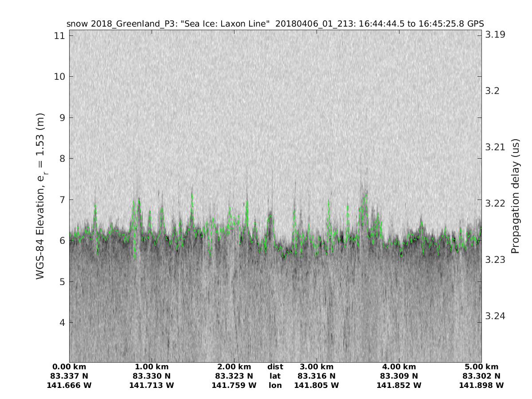This screenshot has height=399, width=532.
Task: Click the 3.2 propagation delay tick
Action: (x=492, y=91)
